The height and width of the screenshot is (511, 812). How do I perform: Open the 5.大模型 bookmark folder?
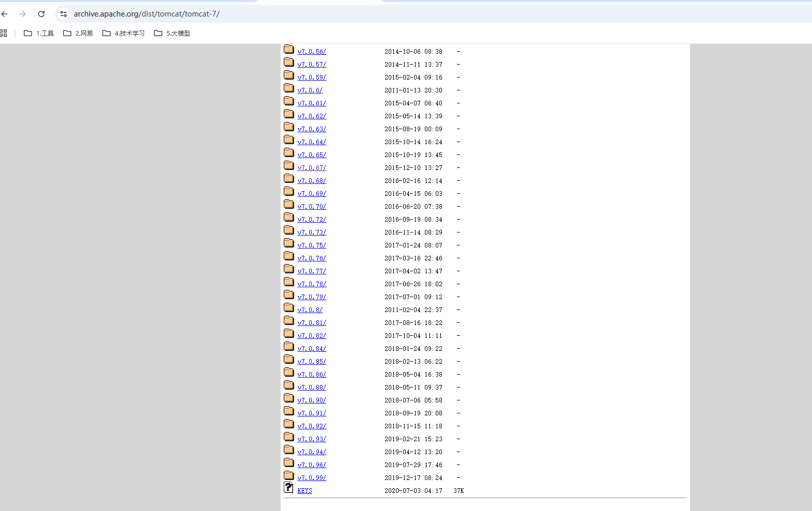pos(172,33)
